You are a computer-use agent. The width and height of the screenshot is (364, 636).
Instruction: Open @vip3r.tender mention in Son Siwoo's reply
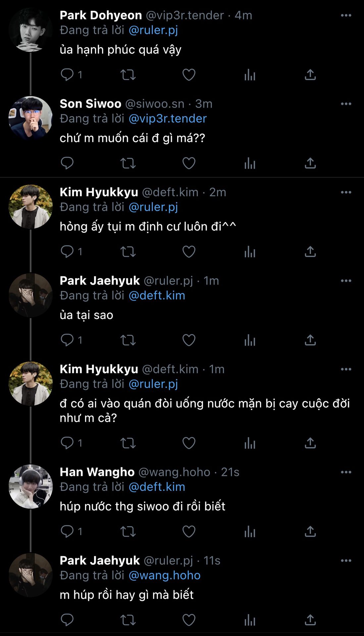tap(167, 119)
